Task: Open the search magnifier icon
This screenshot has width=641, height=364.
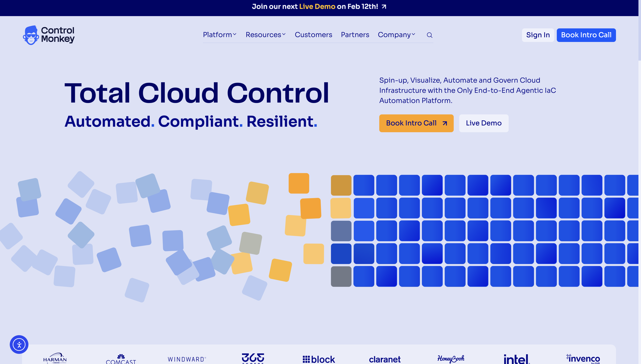Action: [429, 35]
